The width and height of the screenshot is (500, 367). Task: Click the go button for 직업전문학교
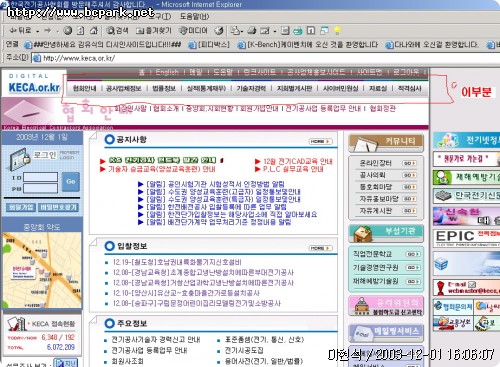coord(413,254)
